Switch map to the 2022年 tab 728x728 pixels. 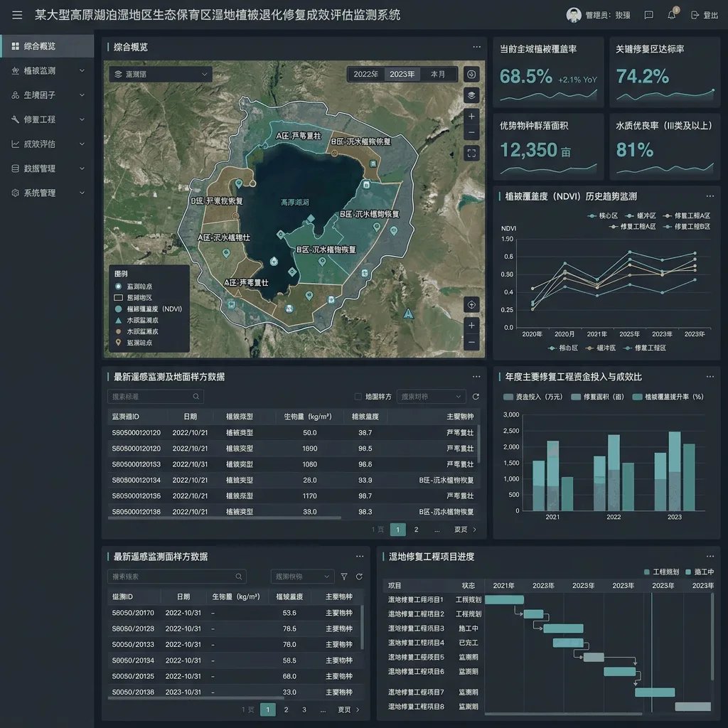pos(366,74)
